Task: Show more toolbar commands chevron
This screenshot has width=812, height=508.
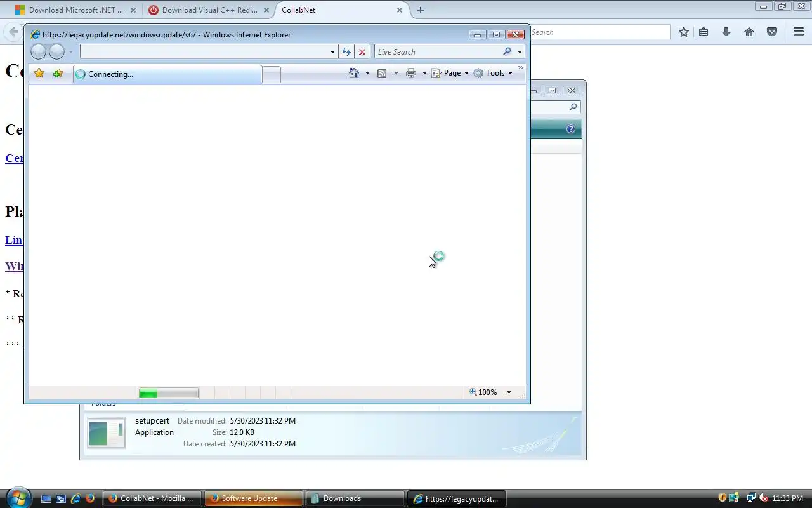Action: pos(521,68)
